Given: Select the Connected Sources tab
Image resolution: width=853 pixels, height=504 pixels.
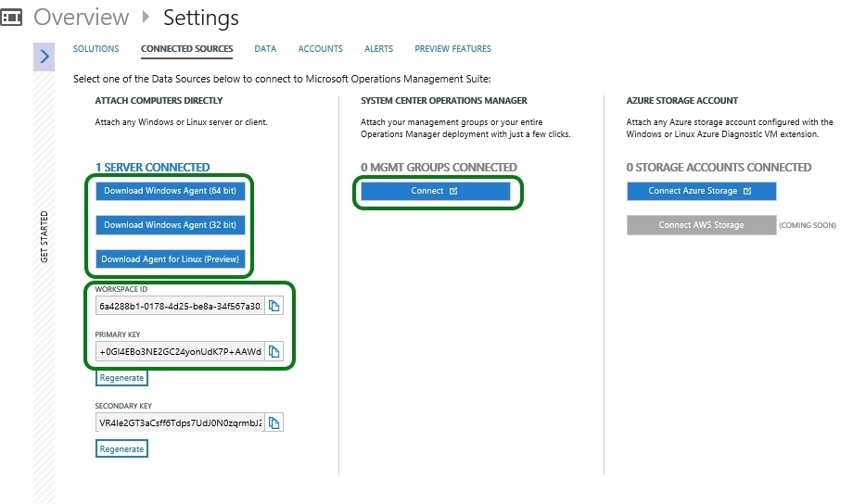Looking at the screenshot, I should [186, 49].
